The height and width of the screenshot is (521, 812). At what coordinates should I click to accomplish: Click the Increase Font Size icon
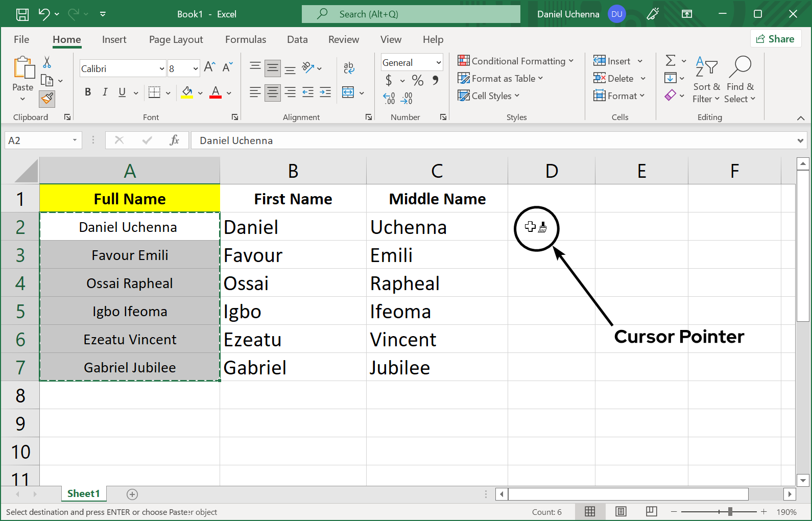pyautogui.click(x=209, y=67)
